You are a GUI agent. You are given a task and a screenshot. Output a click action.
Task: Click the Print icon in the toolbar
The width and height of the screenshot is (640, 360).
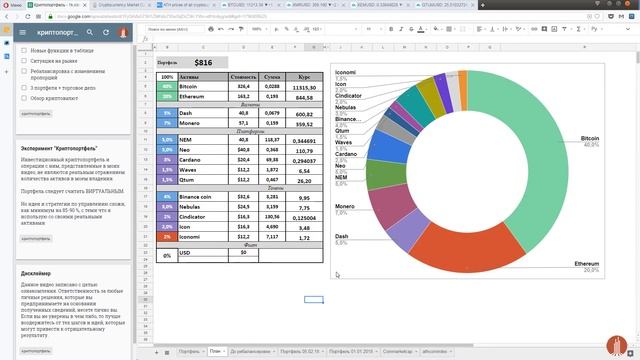(211, 29)
